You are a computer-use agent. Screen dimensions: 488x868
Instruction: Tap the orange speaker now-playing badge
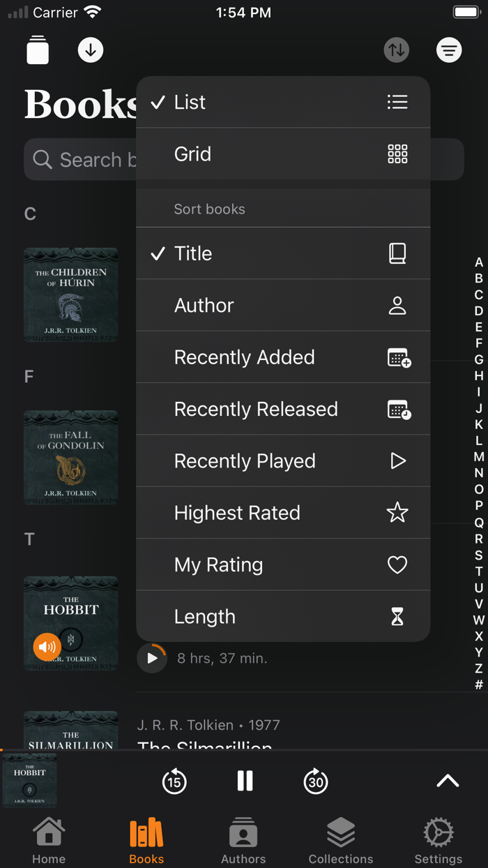pos(47,648)
